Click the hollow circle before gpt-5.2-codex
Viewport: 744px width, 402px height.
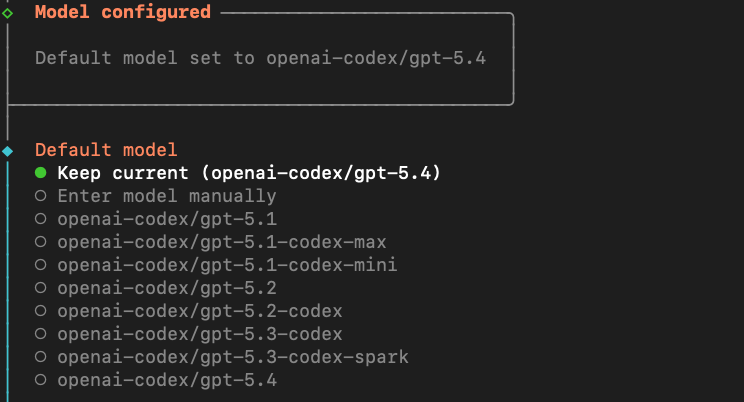41,311
